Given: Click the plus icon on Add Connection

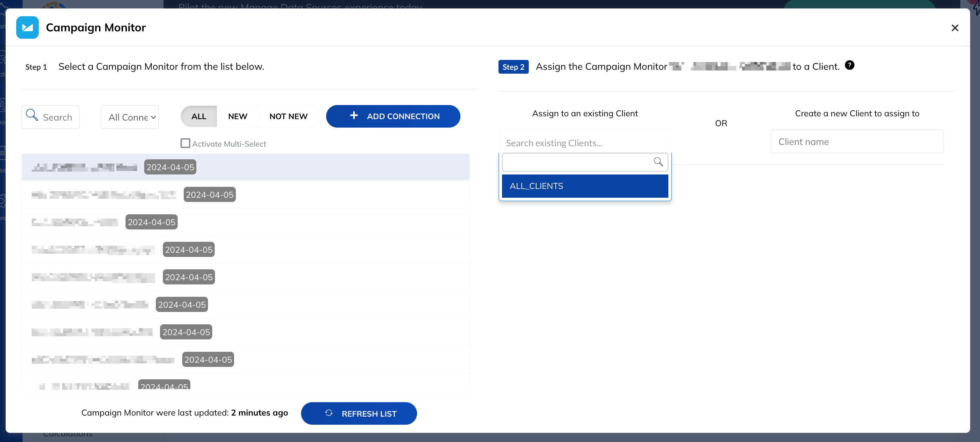Looking at the screenshot, I should (354, 116).
